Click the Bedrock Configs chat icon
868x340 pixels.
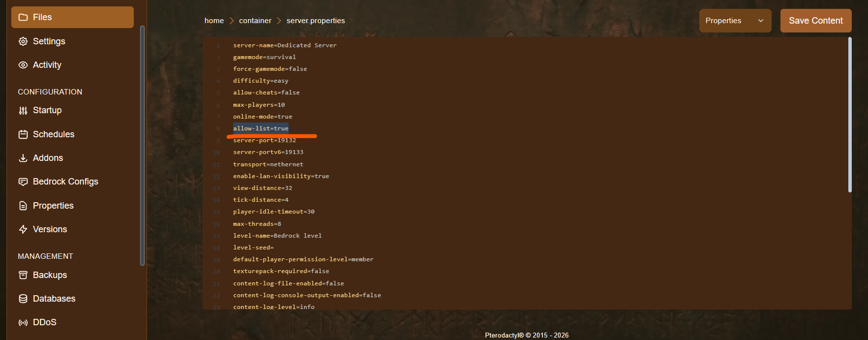pyautogui.click(x=23, y=182)
